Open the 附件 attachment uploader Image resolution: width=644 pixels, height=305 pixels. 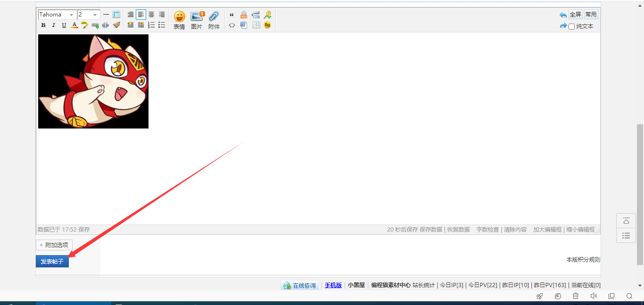[x=214, y=20]
